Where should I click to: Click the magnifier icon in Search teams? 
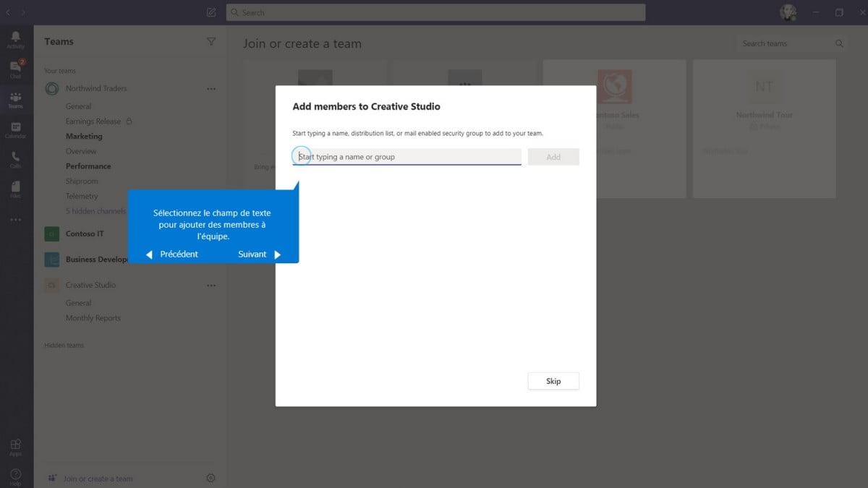point(840,43)
